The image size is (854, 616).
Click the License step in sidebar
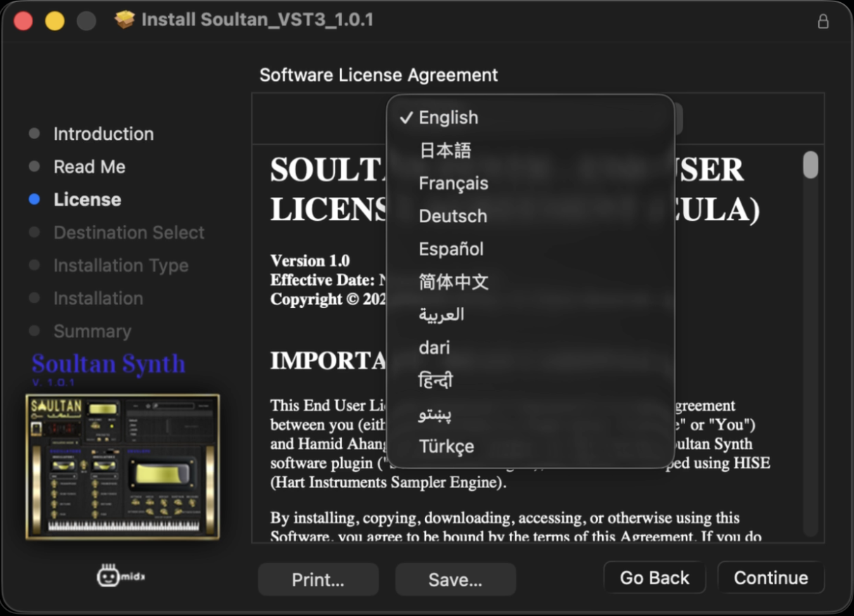tap(87, 200)
